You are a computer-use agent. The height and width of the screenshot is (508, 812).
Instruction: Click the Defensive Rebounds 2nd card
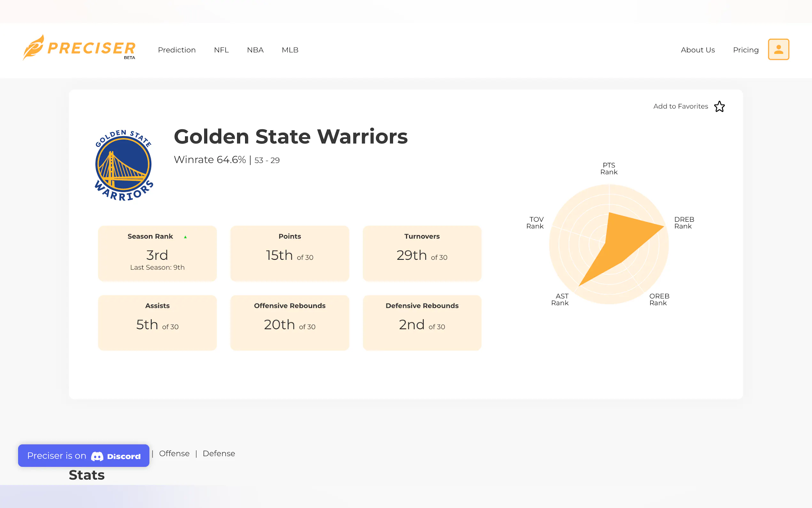[422, 322]
